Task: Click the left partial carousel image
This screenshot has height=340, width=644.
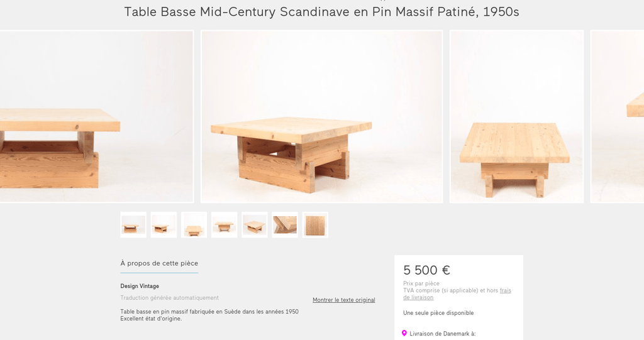Action: click(x=96, y=117)
